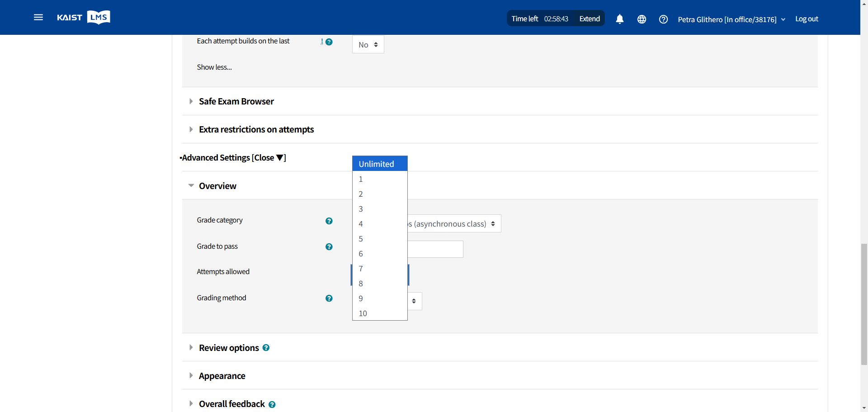Click the Grade to pass input field
The image size is (868, 412).
pos(435,249)
